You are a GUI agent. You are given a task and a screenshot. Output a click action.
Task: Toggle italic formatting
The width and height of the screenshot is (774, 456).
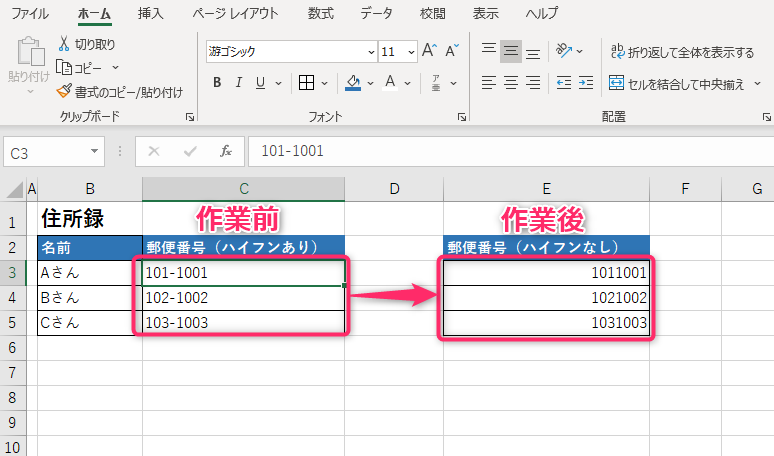238,83
